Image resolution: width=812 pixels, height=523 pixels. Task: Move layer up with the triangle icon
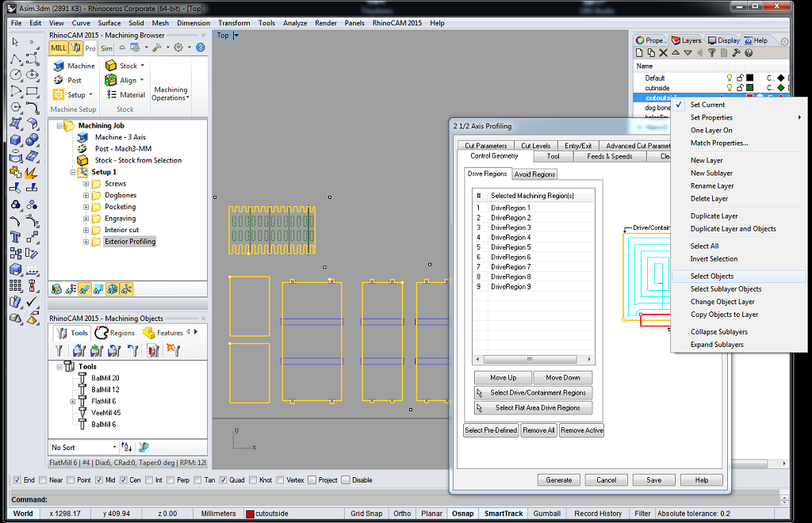[x=676, y=53]
